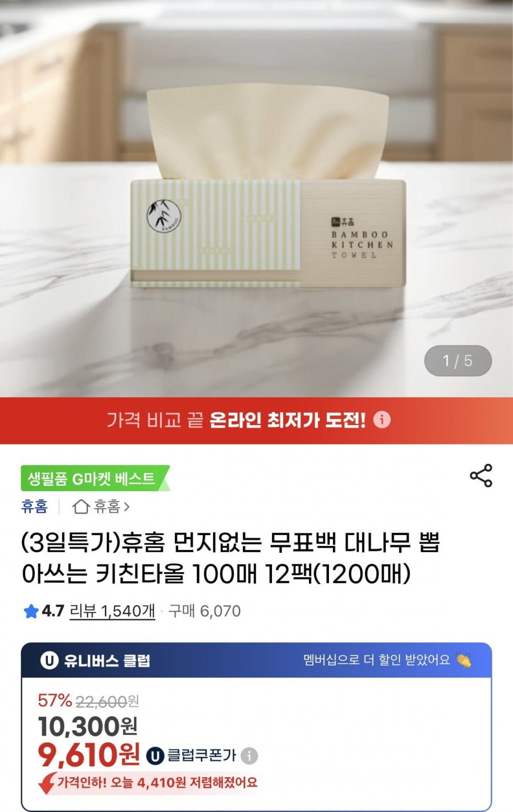Viewport: 513px width, 812px height.
Task: Tap the clapping hands emoji
Action: [x=464, y=660]
